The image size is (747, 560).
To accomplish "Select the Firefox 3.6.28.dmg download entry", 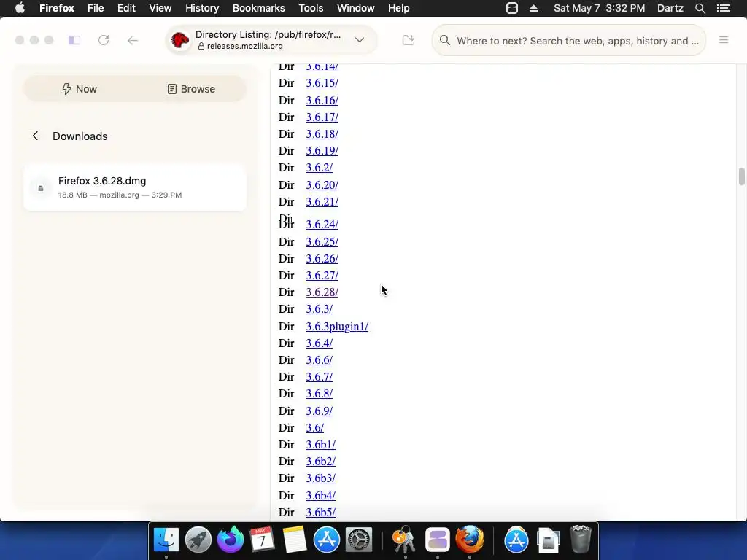I will coord(135,187).
